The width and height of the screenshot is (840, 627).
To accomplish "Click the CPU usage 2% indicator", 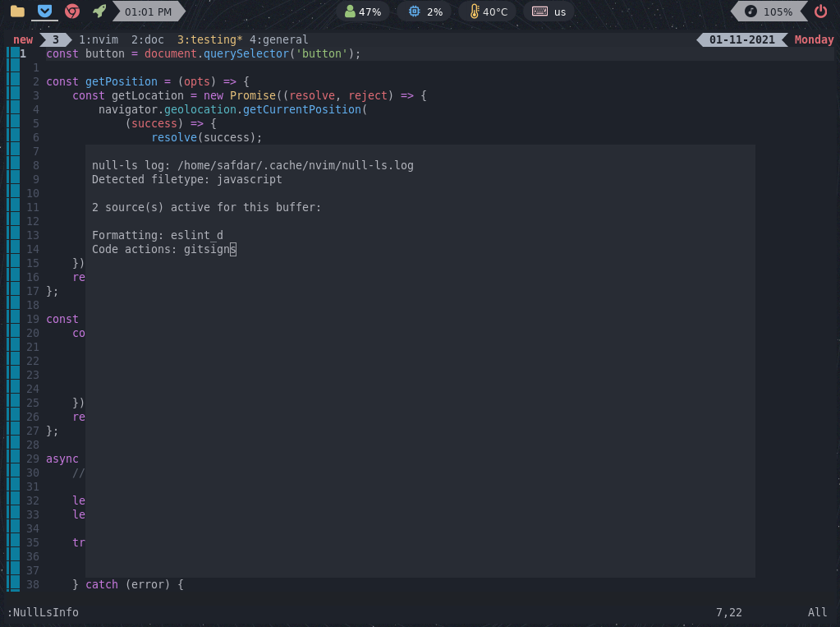I will (x=425, y=12).
